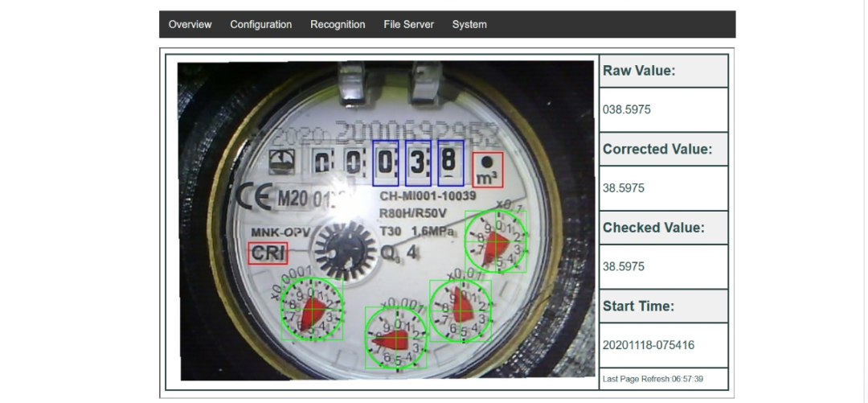Click the Corrected Value header

(663, 149)
